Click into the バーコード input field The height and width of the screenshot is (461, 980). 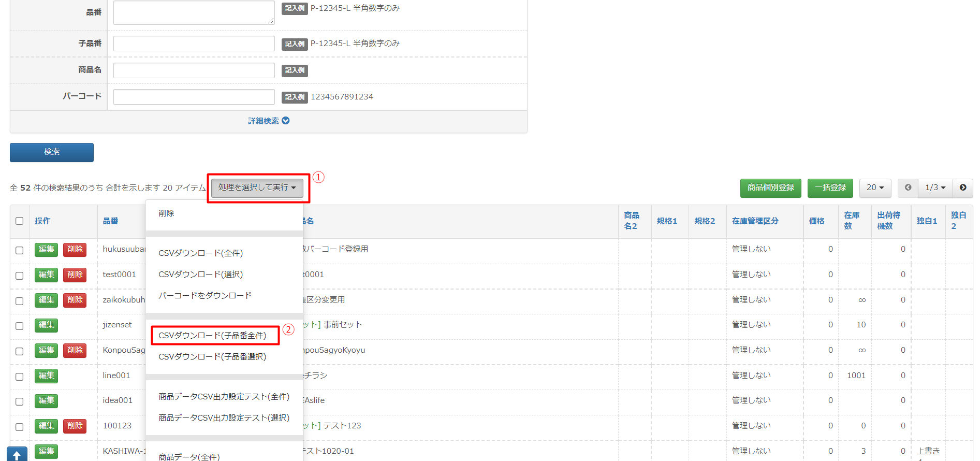tap(194, 97)
